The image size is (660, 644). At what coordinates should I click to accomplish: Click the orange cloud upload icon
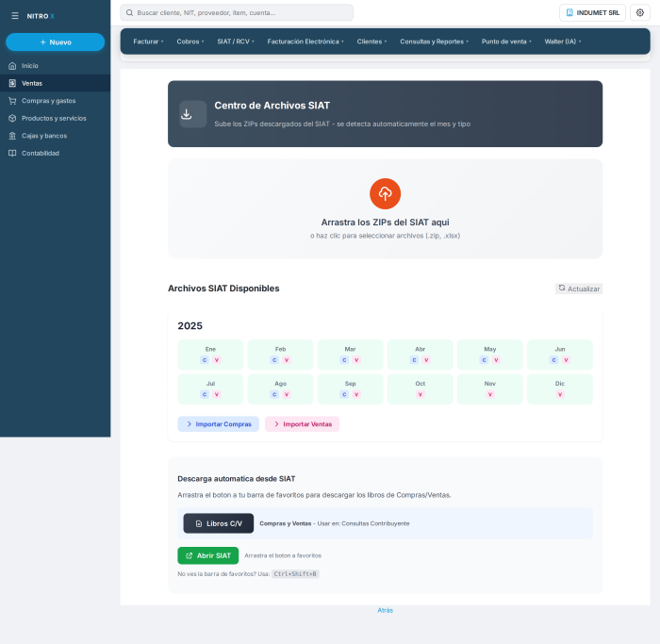tap(385, 193)
